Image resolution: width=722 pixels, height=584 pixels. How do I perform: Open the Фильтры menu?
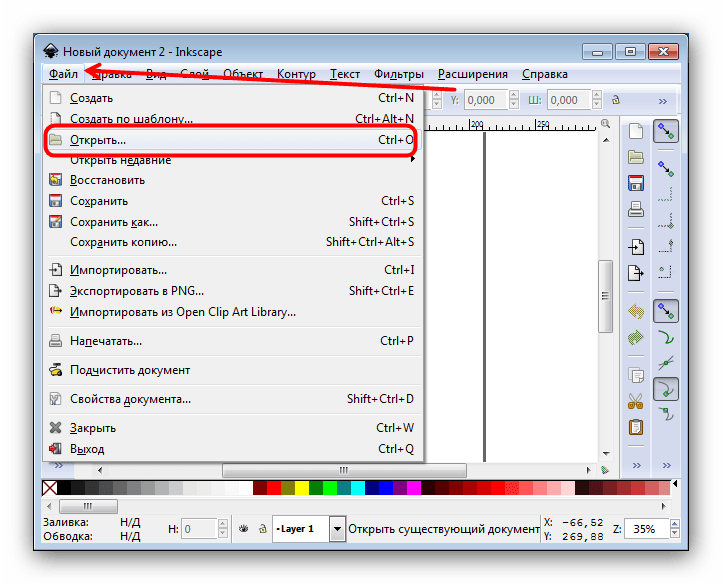coord(399,74)
